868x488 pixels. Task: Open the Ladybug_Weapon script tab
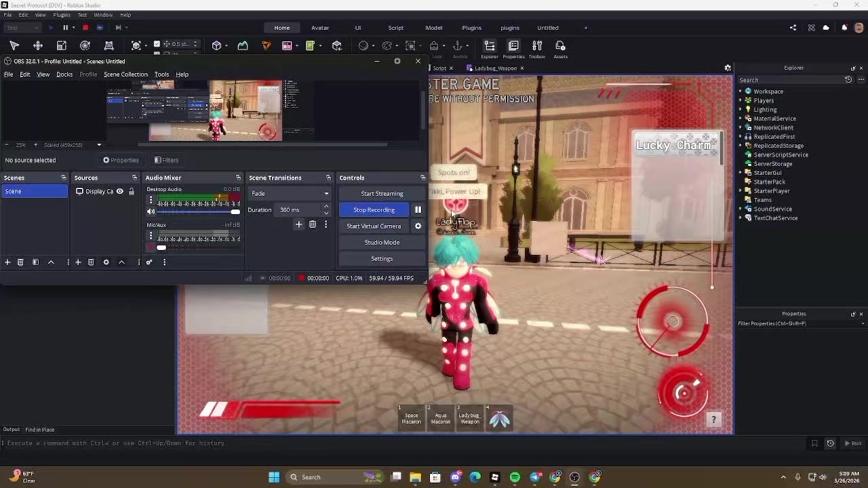click(x=495, y=68)
